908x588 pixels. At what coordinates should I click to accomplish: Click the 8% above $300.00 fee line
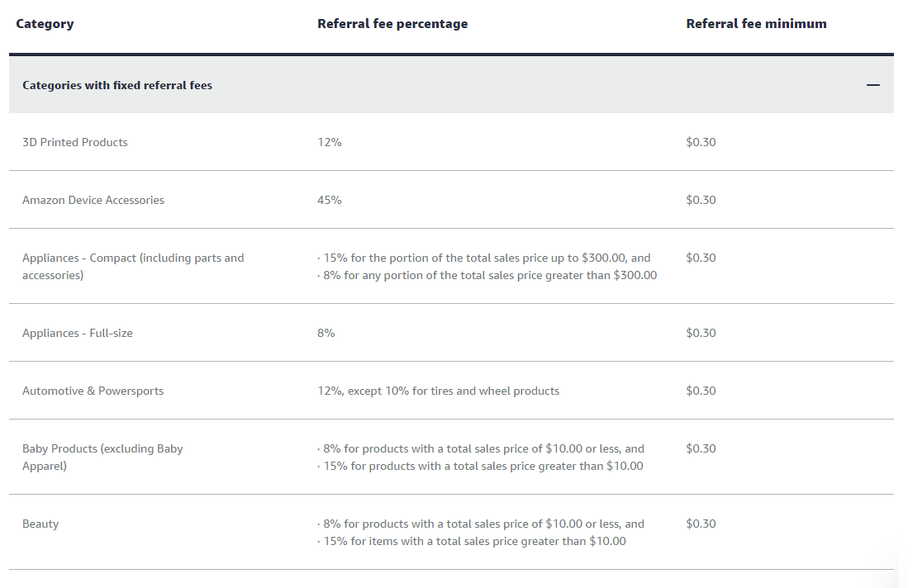coord(487,275)
